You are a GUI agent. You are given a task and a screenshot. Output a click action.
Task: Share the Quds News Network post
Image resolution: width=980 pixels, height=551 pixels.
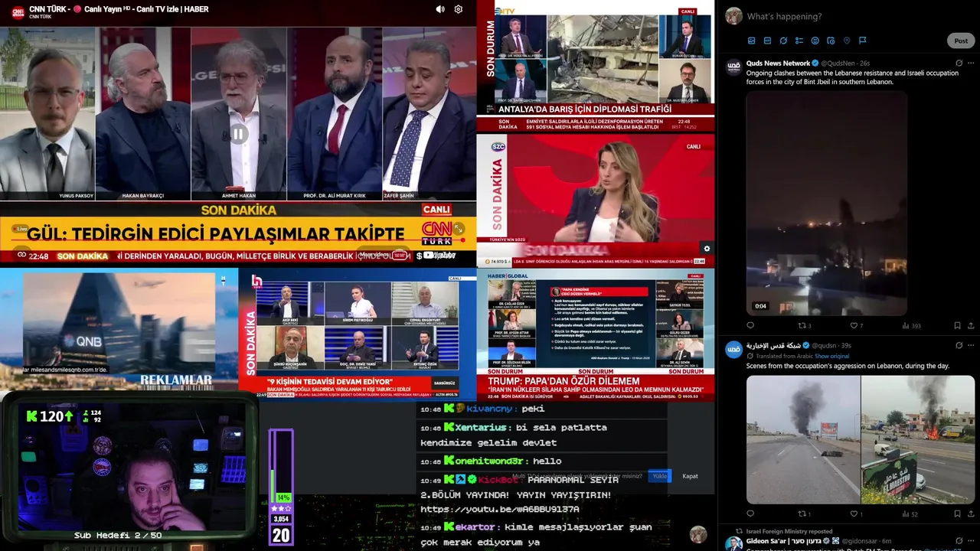pos(971,325)
